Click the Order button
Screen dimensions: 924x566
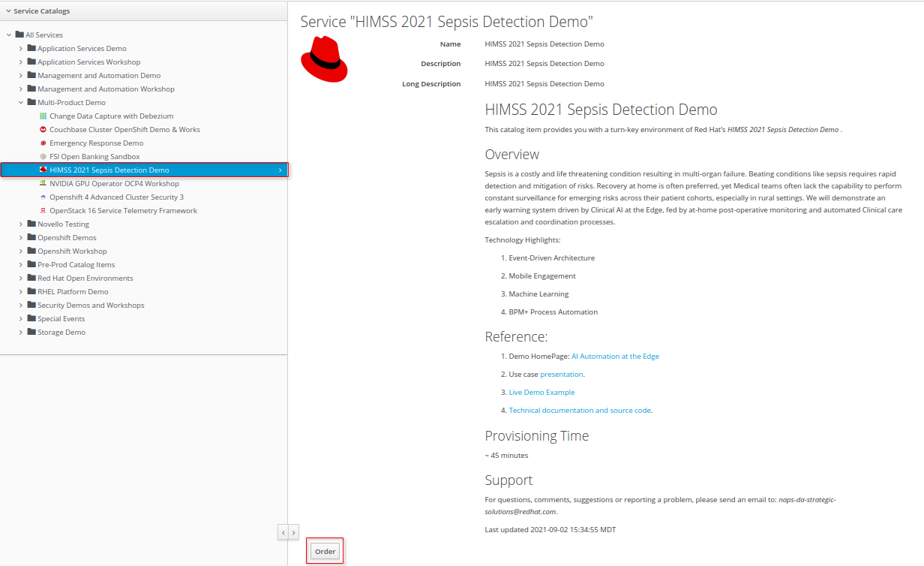(x=325, y=552)
